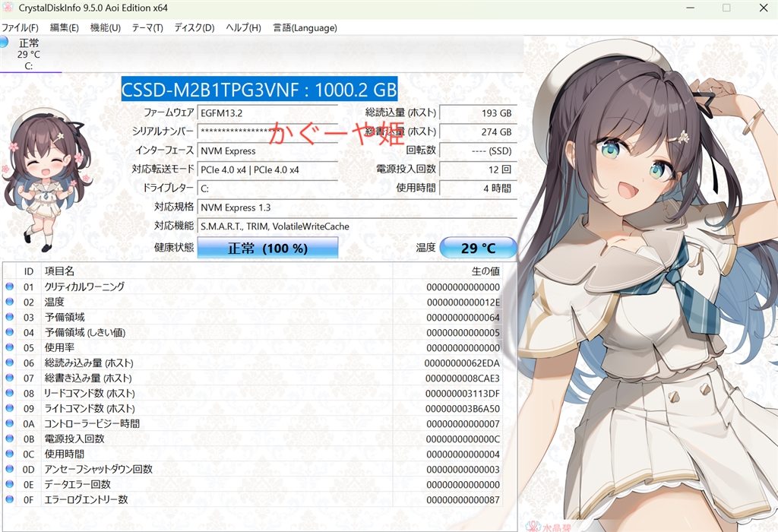Open the 編集(E) menu
This screenshot has width=778, height=532.
[x=64, y=28]
